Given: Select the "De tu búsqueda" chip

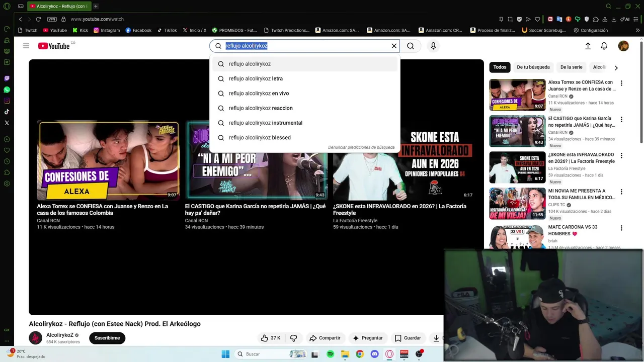Looking at the screenshot, I should coord(533,67).
